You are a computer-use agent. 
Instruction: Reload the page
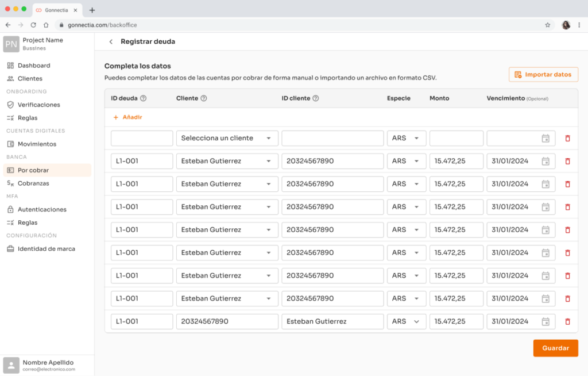[x=33, y=25]
